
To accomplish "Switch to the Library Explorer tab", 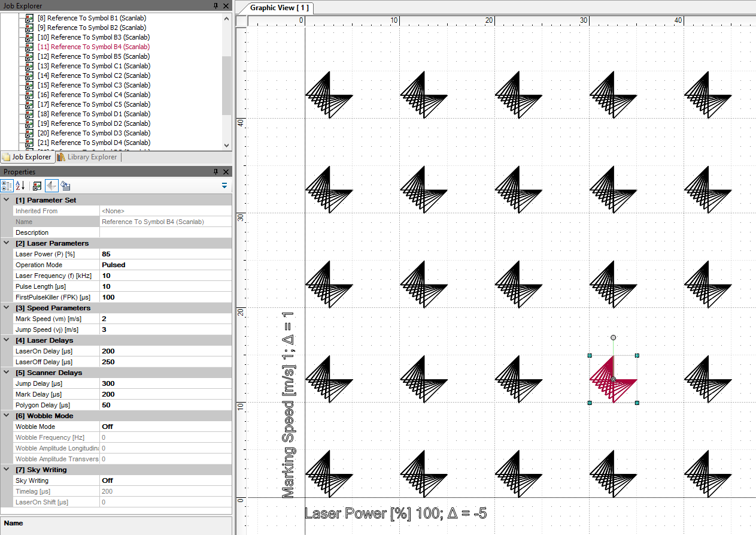I will [87, 157].
